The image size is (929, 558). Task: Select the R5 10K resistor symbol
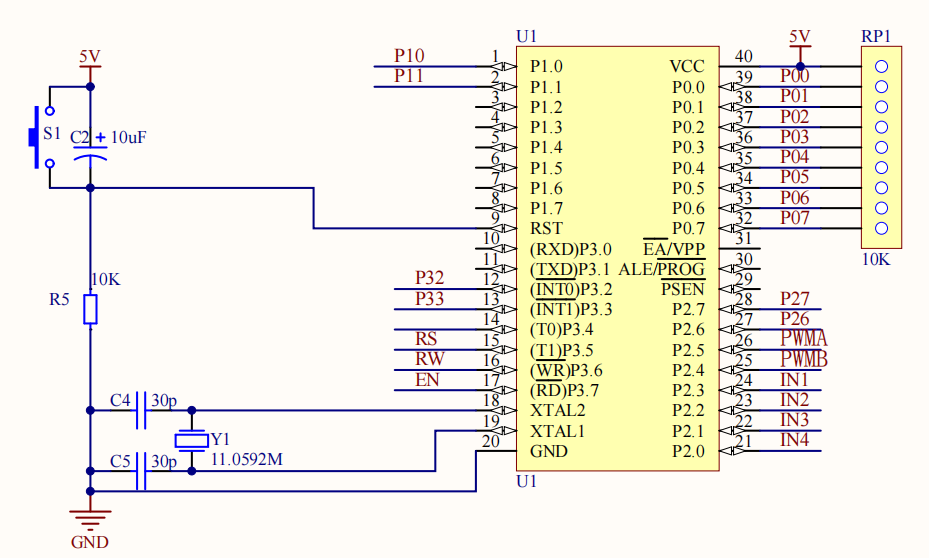[90, 309]
